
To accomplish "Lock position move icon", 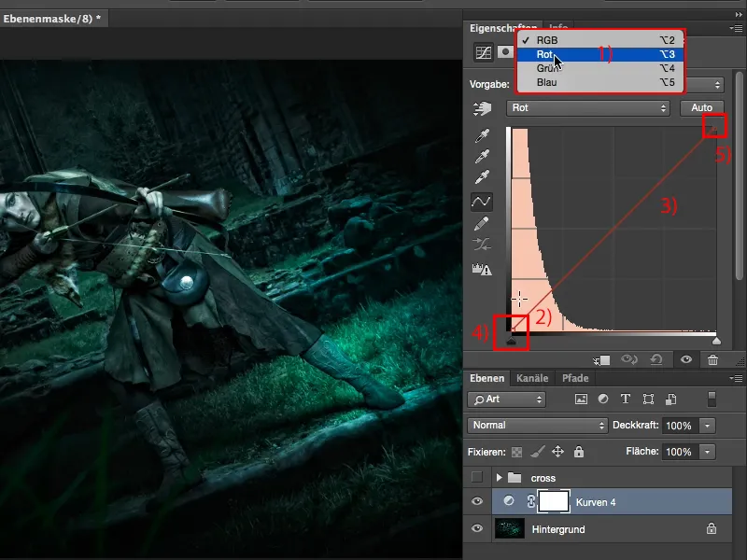I will [557, 452].
